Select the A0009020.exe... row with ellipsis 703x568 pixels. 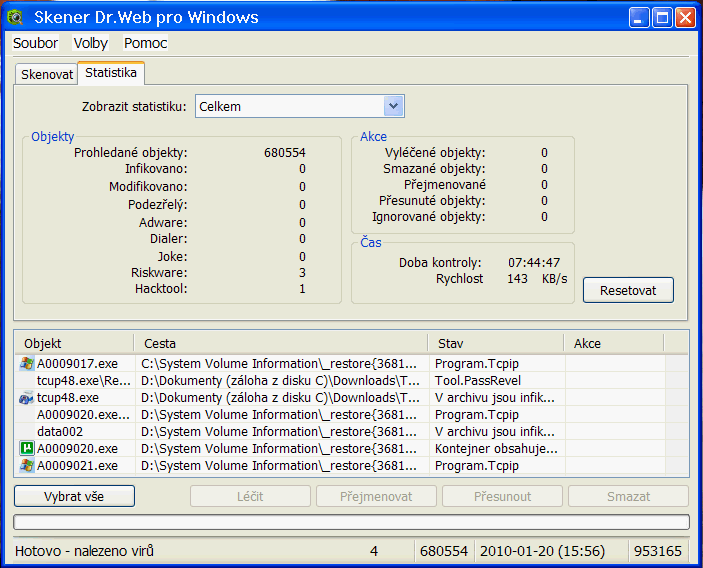(352, 415)
